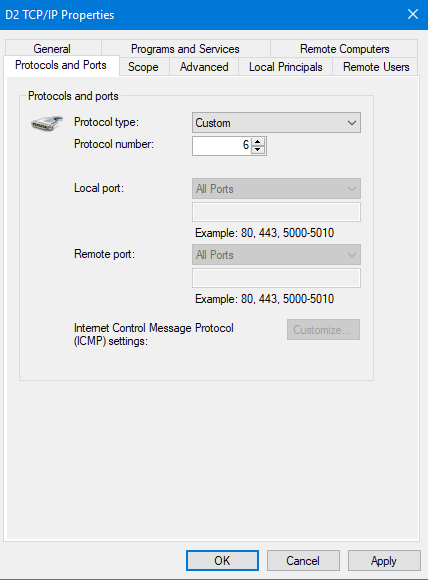The height and width of the screenshot is (580, 428).
Task: Open the Protocol type dropdown
Action: (276, 123)
